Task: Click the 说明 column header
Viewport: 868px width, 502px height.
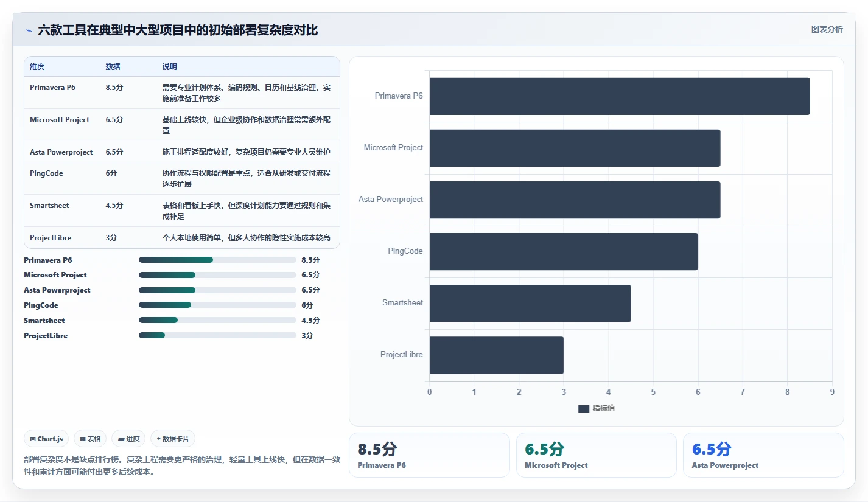Action: tap(170, 67)
